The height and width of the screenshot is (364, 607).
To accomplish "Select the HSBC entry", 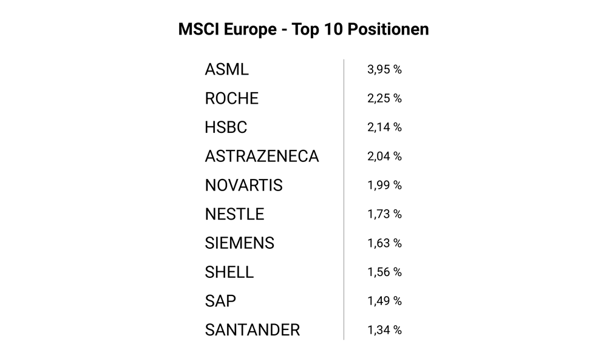I will pyautogui.click(x=226, y=127).
